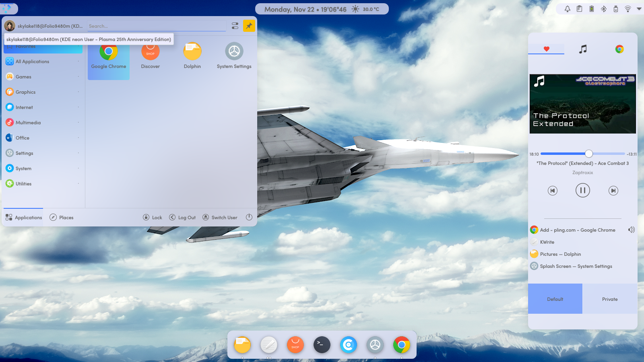The image size is (644, 362).
Task: Toggle the pin launcher open button
Action: (x=249, y=26)
